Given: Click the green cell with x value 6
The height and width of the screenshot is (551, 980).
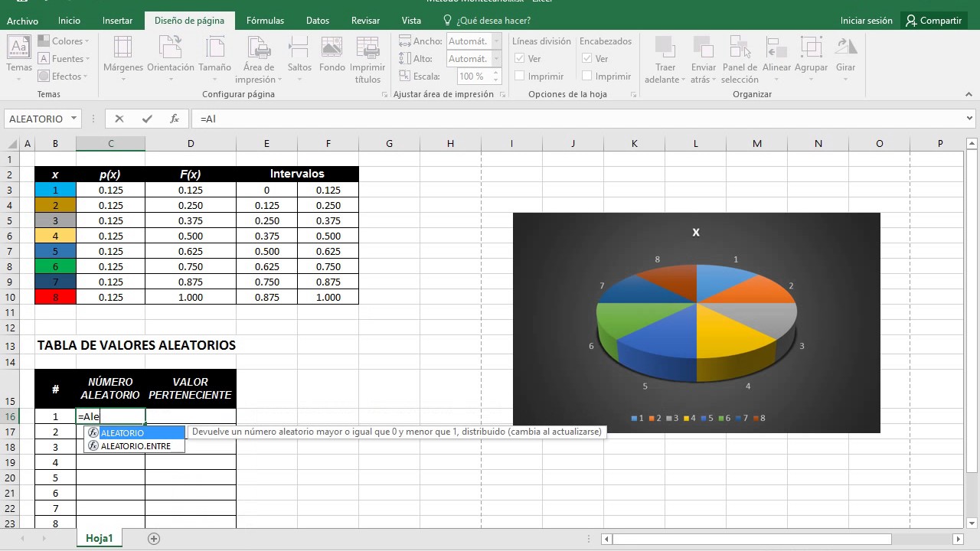Looking at the screenshot, I should 55,266.
